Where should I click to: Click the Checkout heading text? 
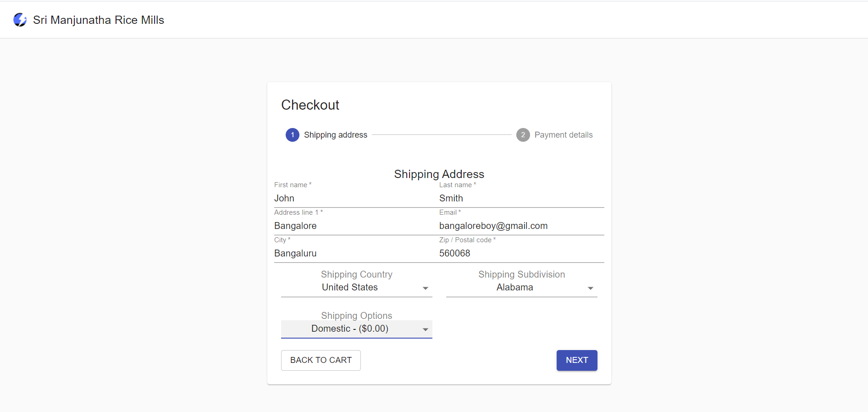(x=310, y=105)
